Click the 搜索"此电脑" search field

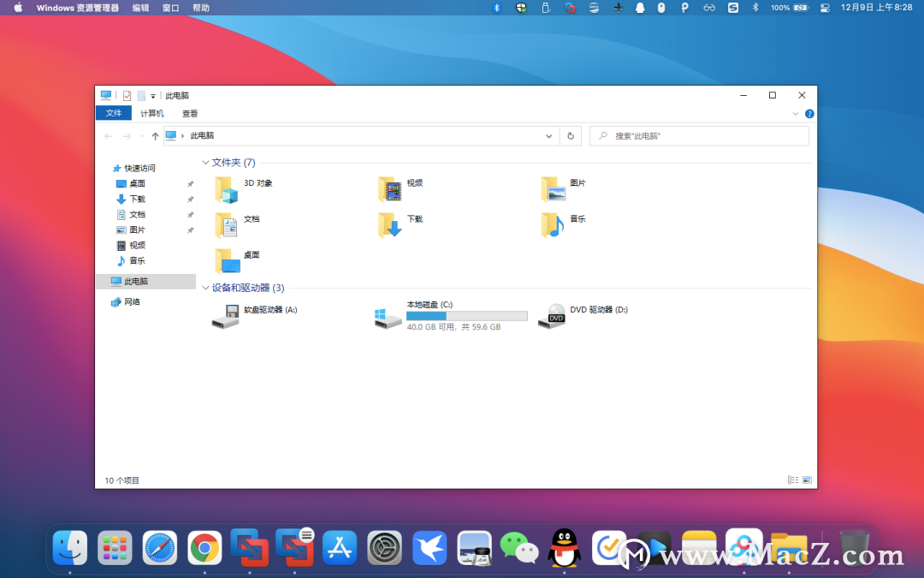click(x=700, y=136)
